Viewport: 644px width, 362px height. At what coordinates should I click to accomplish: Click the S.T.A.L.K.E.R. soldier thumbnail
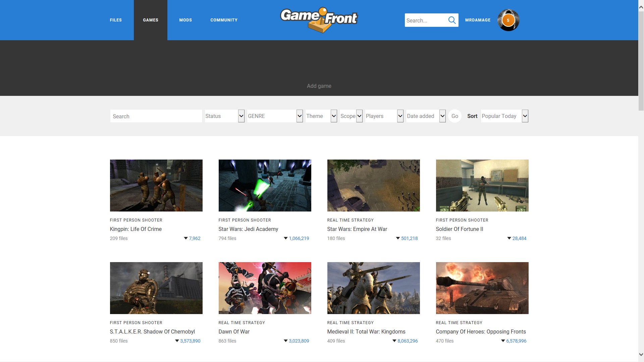click(156, 288)
